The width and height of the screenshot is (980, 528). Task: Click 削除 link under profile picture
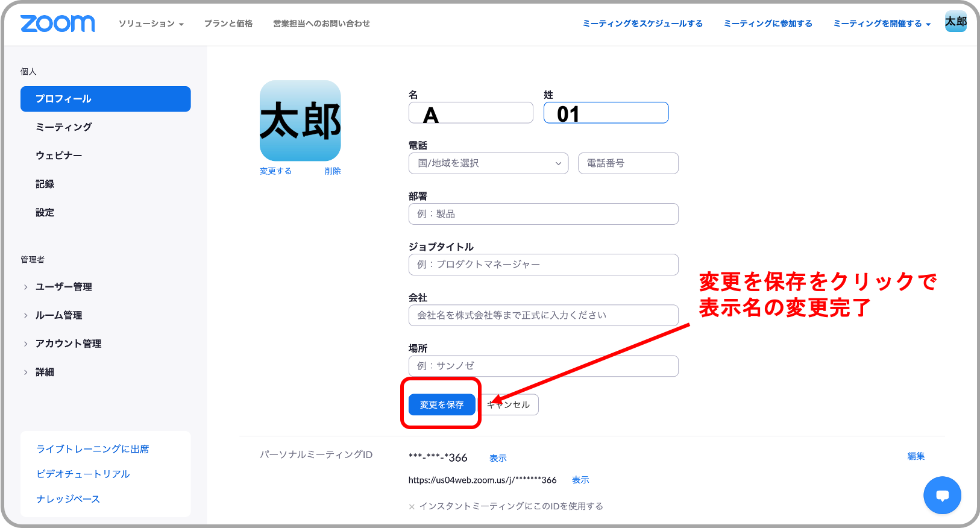coord(333,171)
